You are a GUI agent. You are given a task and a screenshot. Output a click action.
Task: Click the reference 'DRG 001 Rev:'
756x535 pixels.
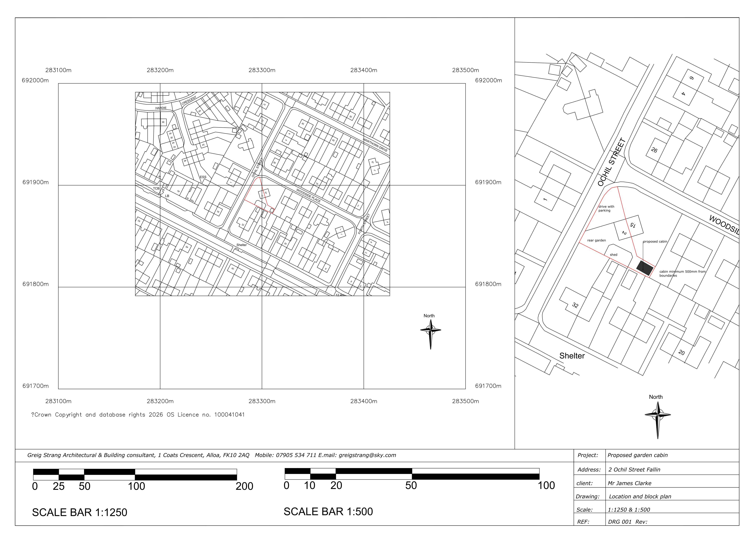(x=628, y=522)
